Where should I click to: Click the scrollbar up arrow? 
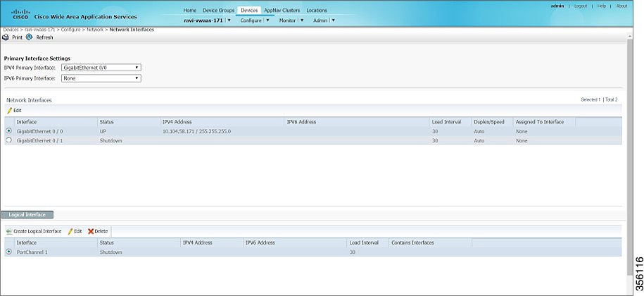pyautogui.click(x=630, y=37)
